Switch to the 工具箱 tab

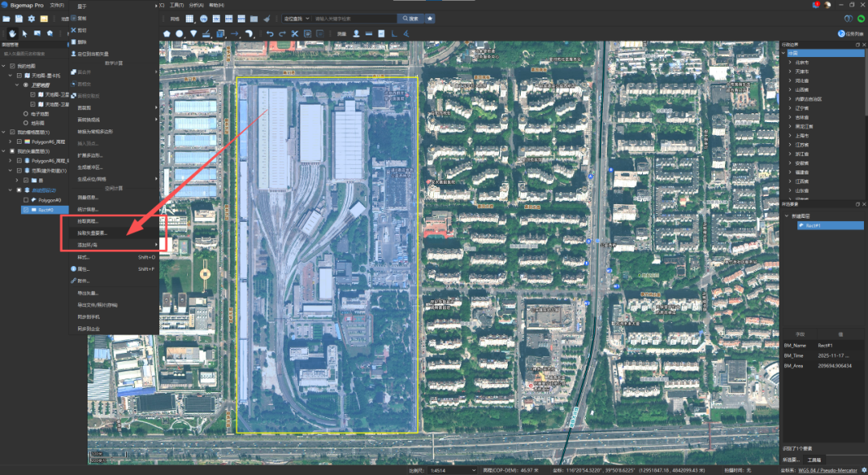(x=813, y=460)
